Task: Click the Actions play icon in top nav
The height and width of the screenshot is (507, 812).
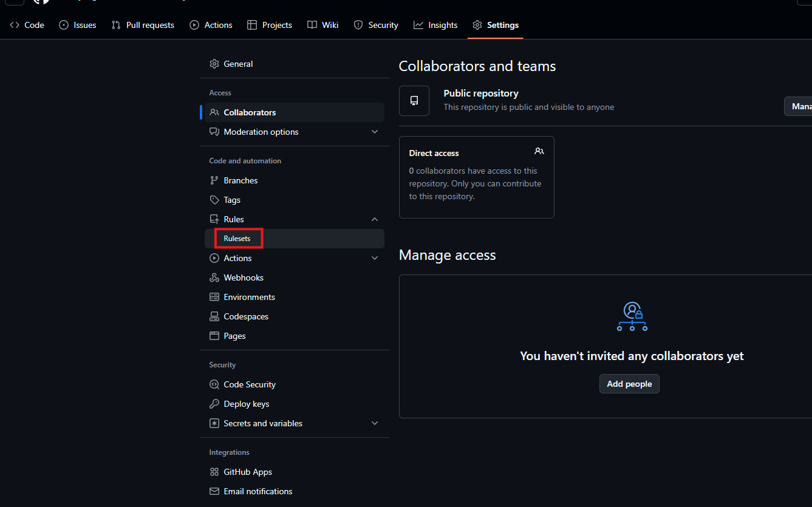Action: click(194, 25)
